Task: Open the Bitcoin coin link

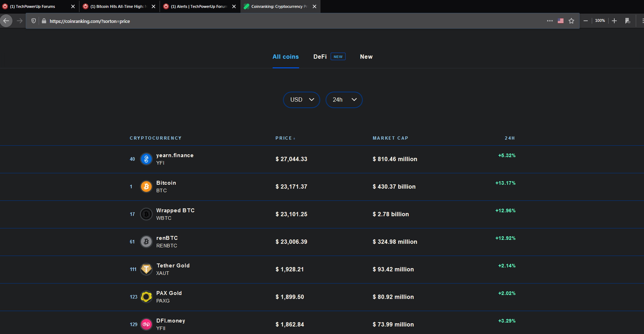Action: click(x=166, y=183)
